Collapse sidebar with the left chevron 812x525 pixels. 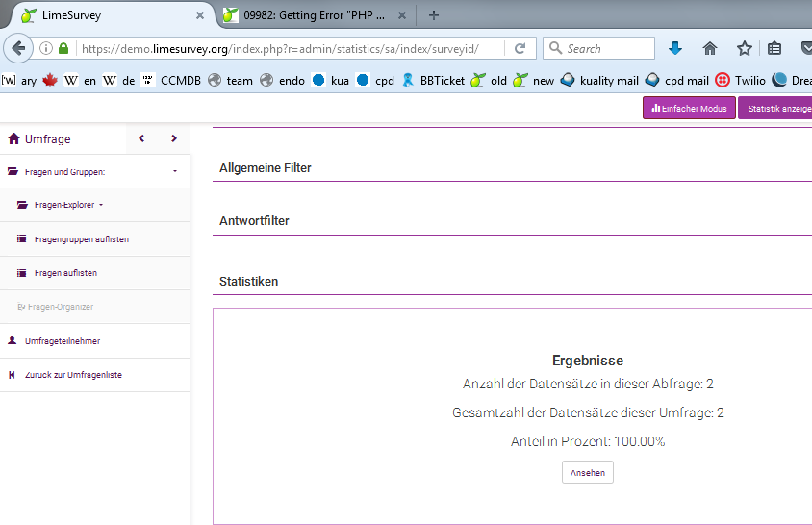click(141, 138)
